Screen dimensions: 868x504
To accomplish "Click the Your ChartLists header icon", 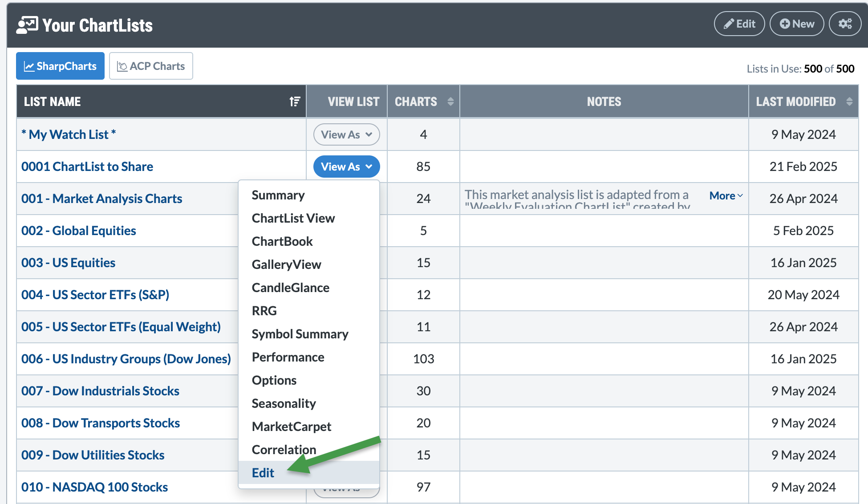I will tap(27, 25).
